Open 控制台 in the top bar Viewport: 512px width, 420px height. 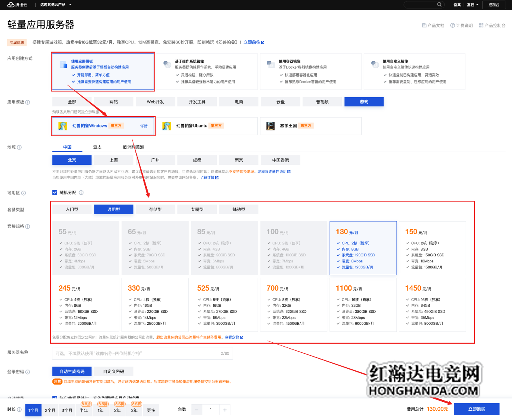[494, 5]
